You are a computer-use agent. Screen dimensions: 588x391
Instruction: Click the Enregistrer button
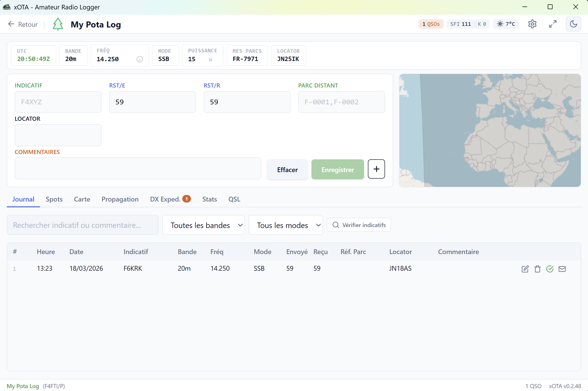coord(338,169)
